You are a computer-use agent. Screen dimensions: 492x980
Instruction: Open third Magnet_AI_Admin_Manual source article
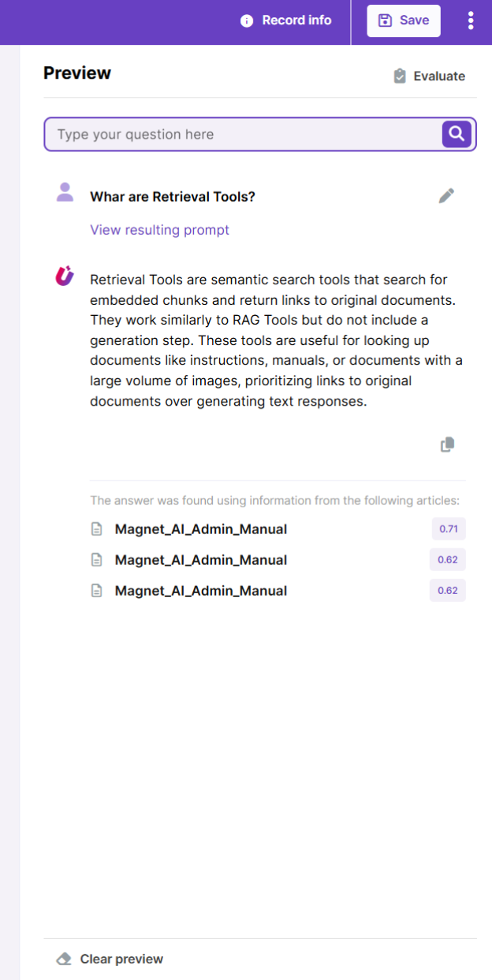pos(200,591)
